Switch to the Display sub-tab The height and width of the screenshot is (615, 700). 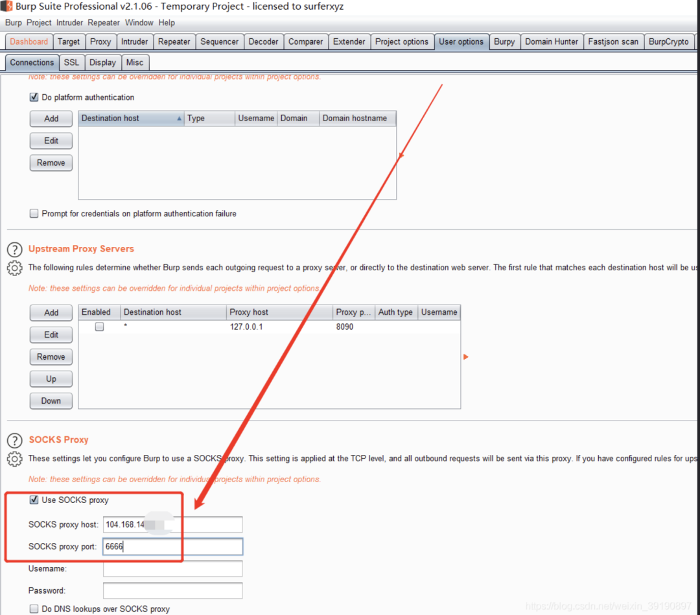tap(102, 62)
